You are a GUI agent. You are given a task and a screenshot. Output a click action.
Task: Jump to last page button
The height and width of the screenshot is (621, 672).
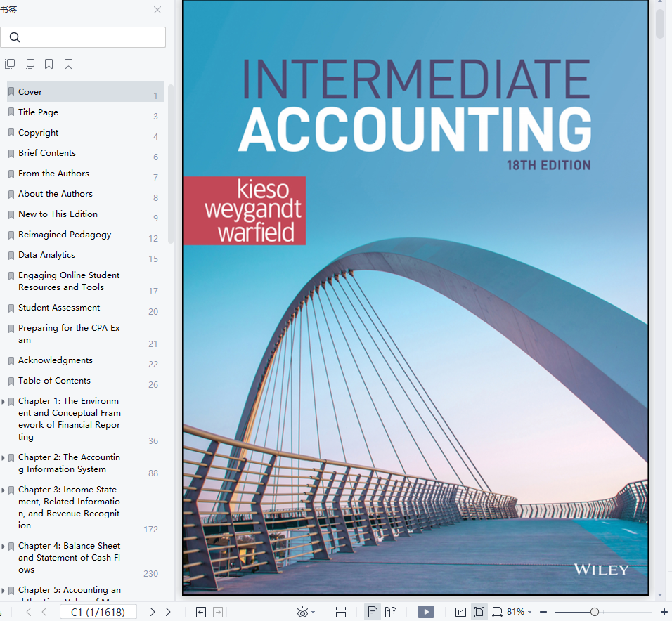pyautogui.click(x=169, y=612)
